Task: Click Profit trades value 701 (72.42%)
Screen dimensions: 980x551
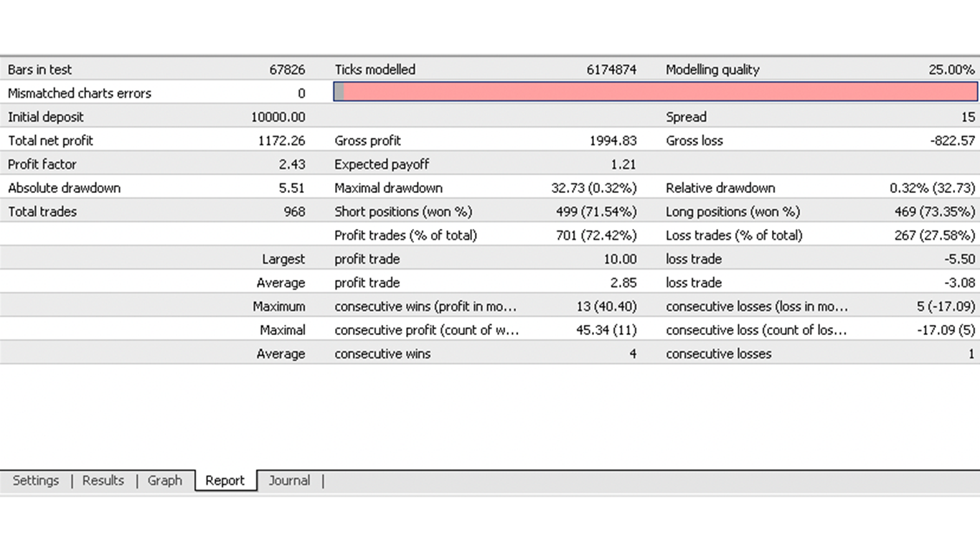Action: pyautogui.click(x=596, y=235)
